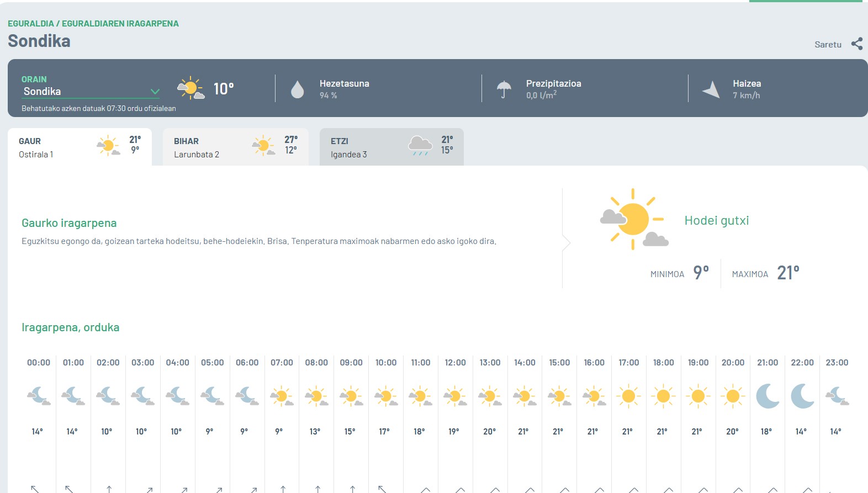Click the 23:00 cloudy night icon

click(x=837, y=396)
